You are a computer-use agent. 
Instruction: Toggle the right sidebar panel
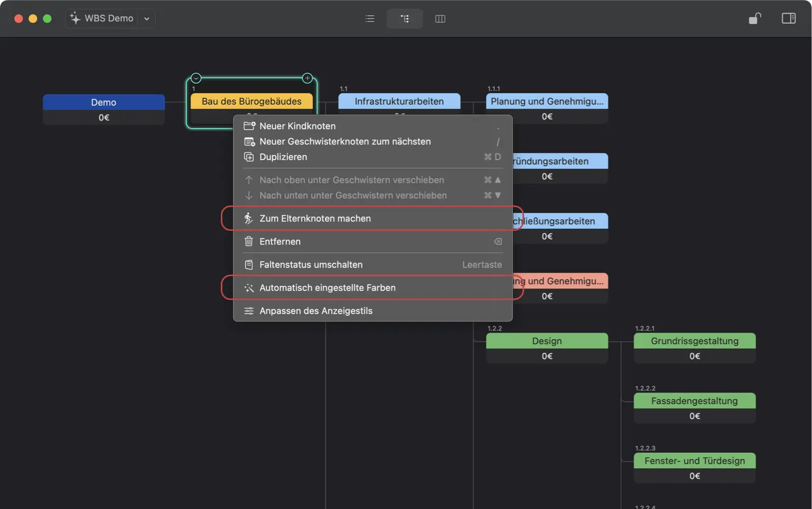pyautogui.click(x=788, y=19)
